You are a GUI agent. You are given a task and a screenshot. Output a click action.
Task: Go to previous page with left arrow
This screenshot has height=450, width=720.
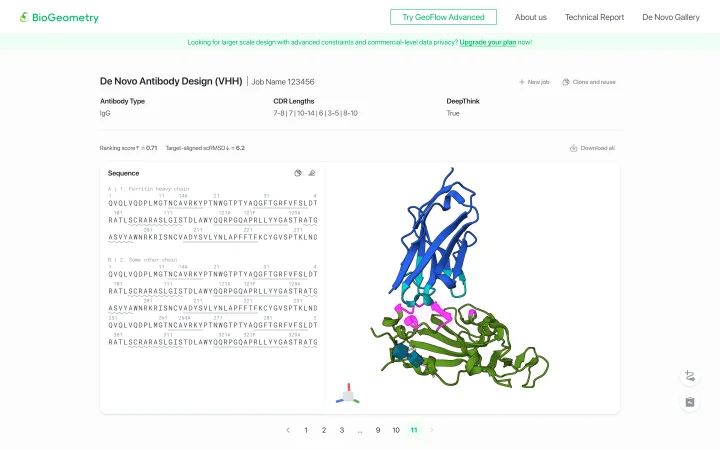coord(288,430)
